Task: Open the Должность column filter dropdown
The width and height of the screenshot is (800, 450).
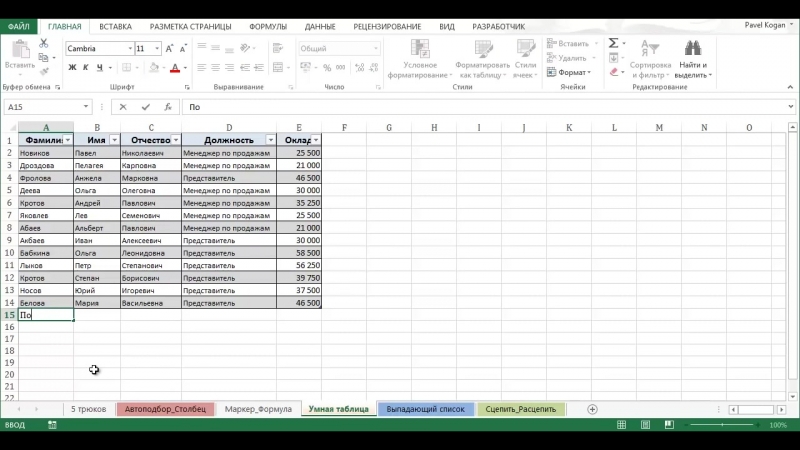Action: tap(270, 140)
